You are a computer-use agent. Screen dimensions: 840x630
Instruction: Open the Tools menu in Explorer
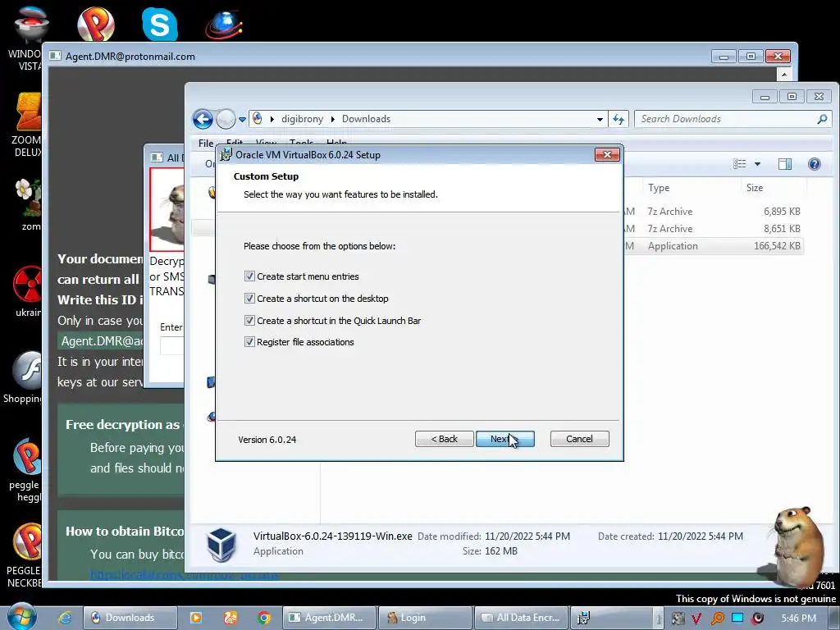[x=301, y=143]
